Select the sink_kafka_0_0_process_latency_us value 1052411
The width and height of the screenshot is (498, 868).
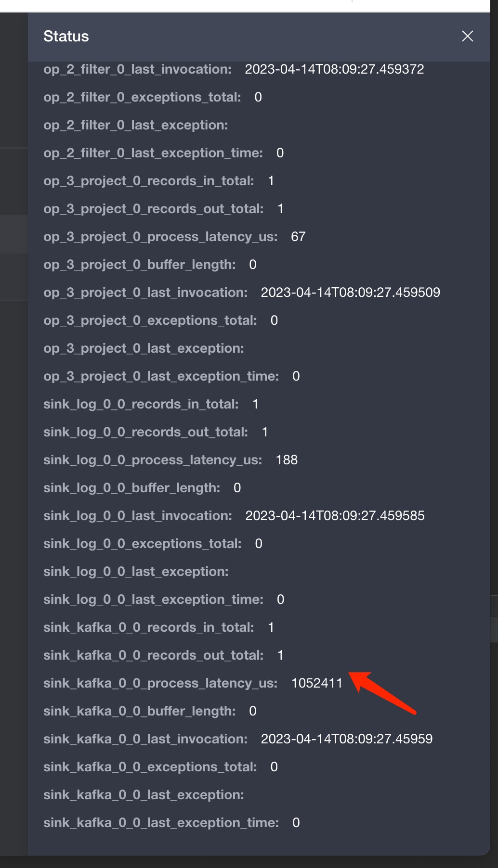(316, 683)
